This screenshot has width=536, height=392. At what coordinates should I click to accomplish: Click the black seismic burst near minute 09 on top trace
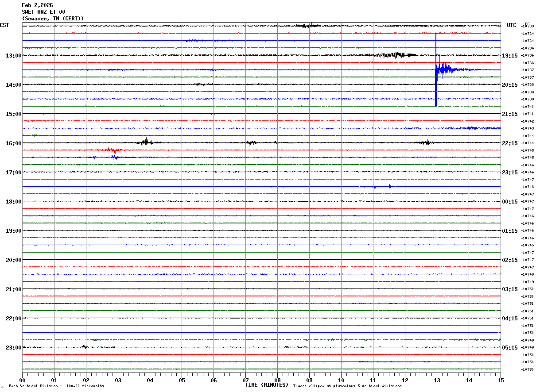click(x=308, y=26)
